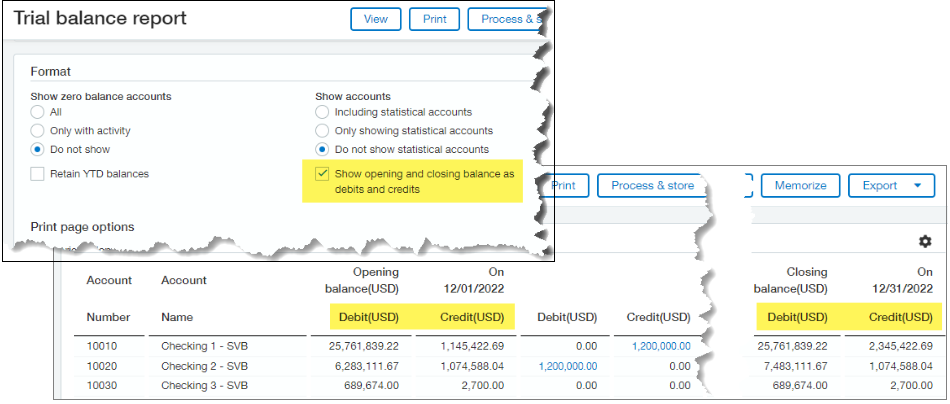Select the All zero balance radio option

(38, 112)
